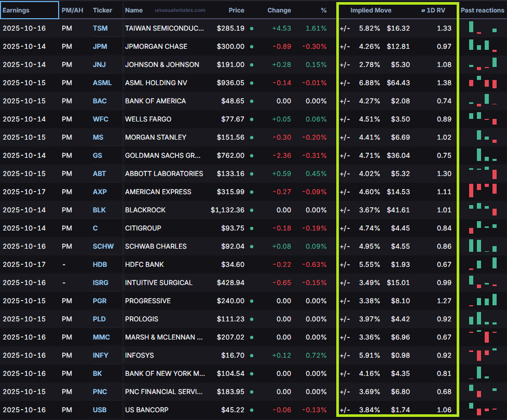Open the BLK ticker link

click(x=99, y=210)
